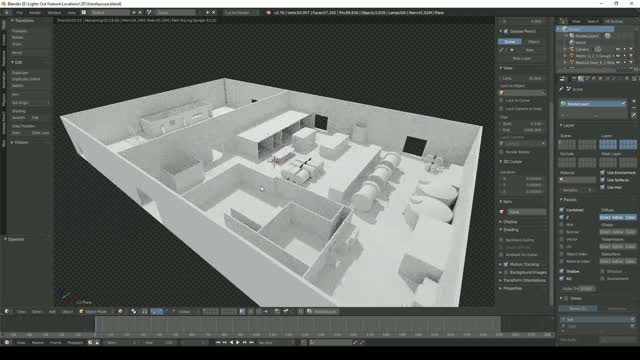Select the render layers tab icon in properties
640x360 pixels.
tap(580, 78)
